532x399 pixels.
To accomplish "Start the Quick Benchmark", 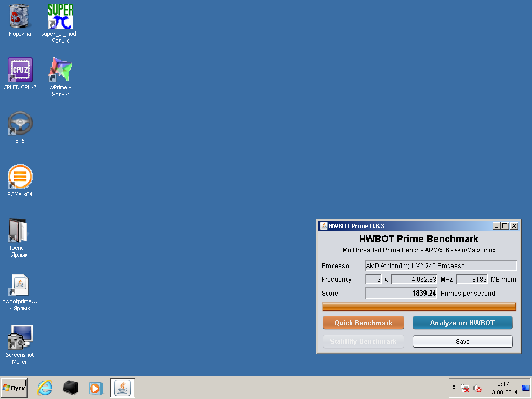I will pos(363,323).
